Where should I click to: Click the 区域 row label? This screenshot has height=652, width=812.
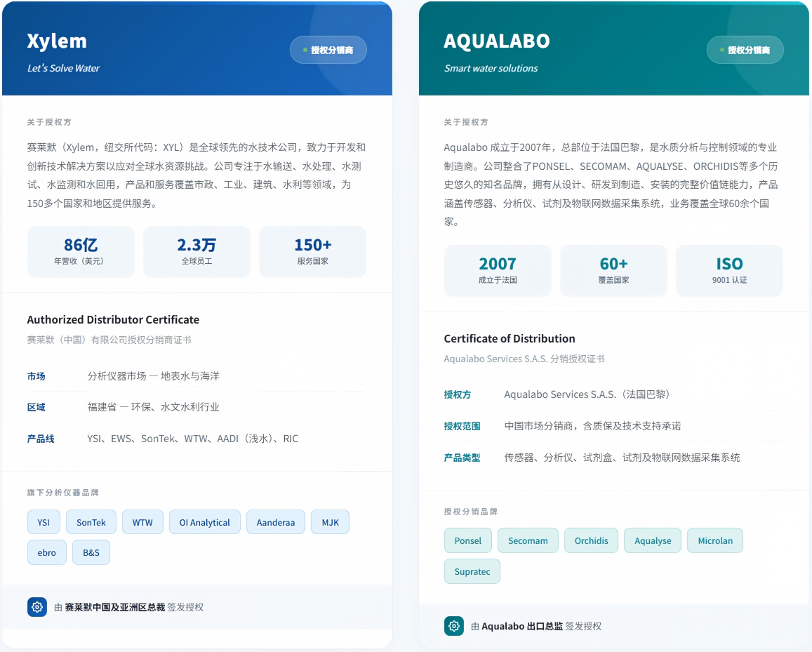tap(36, 407)
